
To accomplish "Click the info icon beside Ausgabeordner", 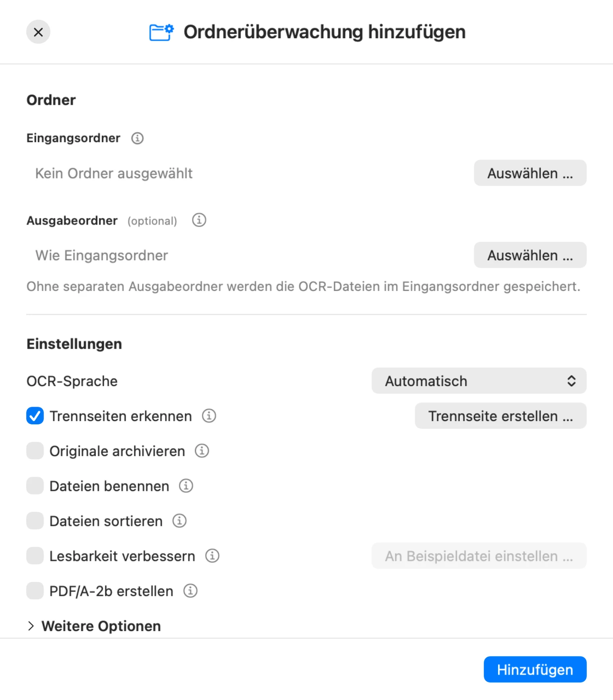I will click(199, 220).
